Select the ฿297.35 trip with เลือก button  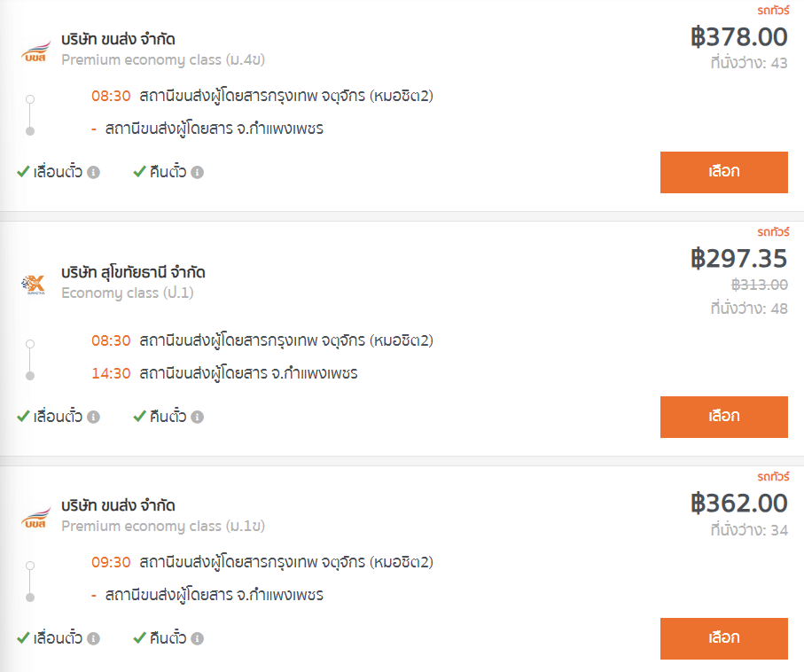pos(724,417)
